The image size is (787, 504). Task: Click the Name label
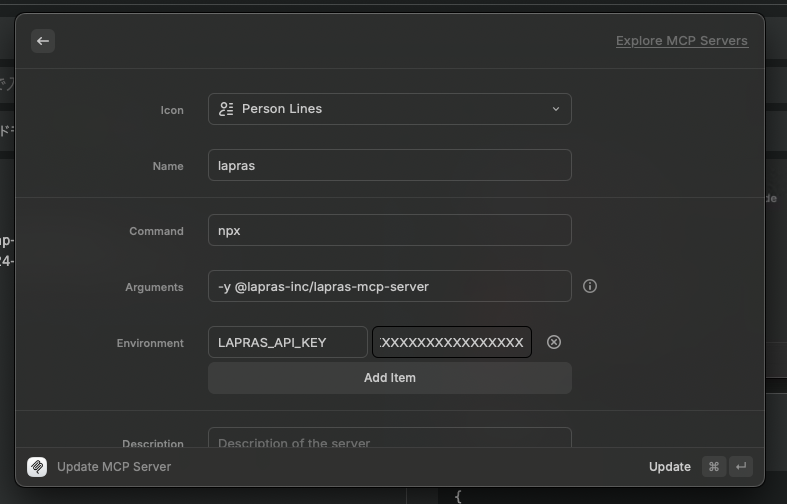point(168,166)
